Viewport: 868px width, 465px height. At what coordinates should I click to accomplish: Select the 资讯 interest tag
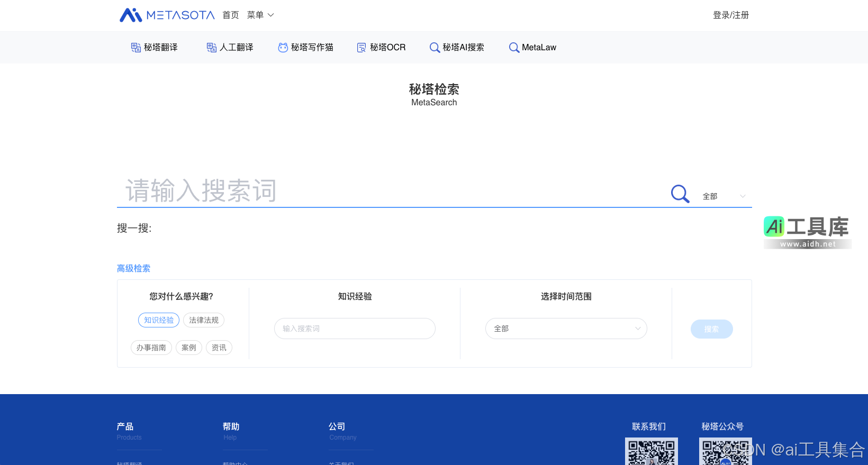coord(219,348)
